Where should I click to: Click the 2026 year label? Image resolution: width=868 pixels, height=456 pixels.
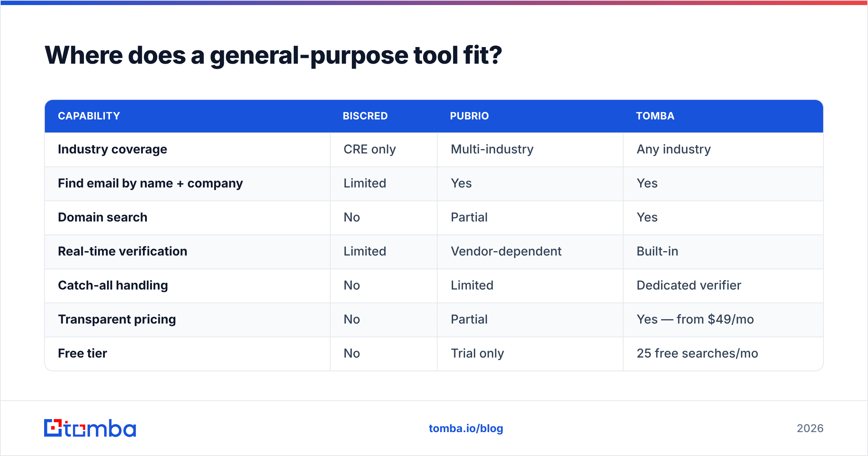tap(810, 428)
